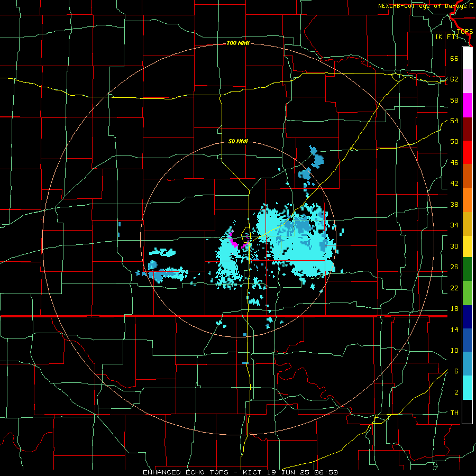
Task: Click the 100 NMI range ring label
Action: click(x=238, y=43)
